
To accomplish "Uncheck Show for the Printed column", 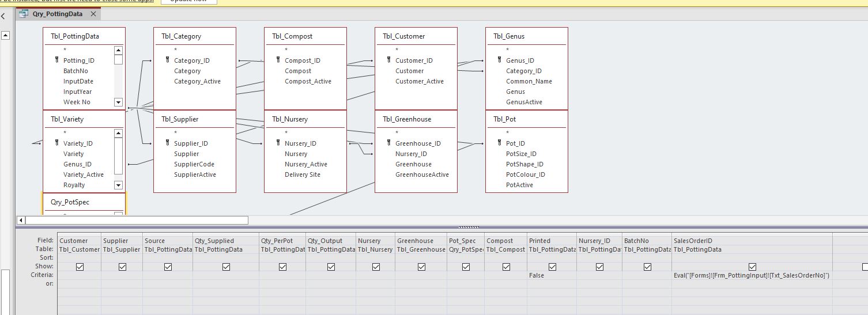I will [x=552, y=267].
